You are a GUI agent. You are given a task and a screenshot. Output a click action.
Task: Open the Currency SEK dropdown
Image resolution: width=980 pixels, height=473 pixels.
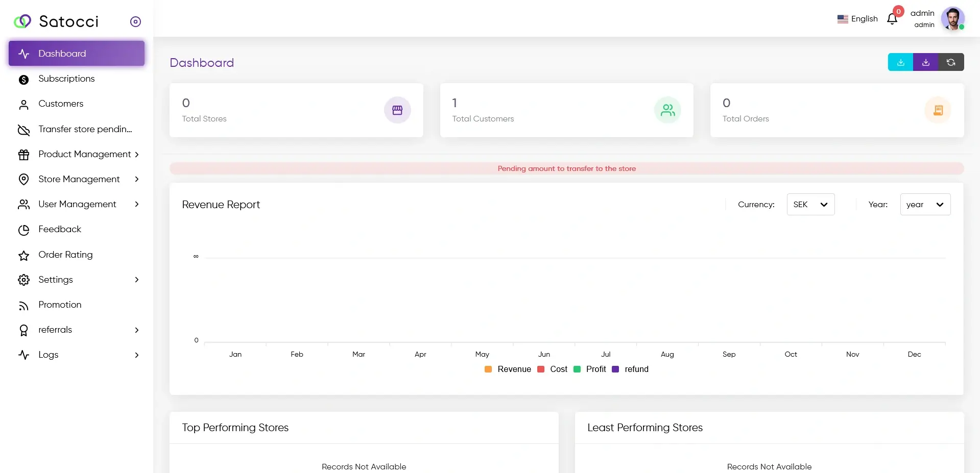810,204
